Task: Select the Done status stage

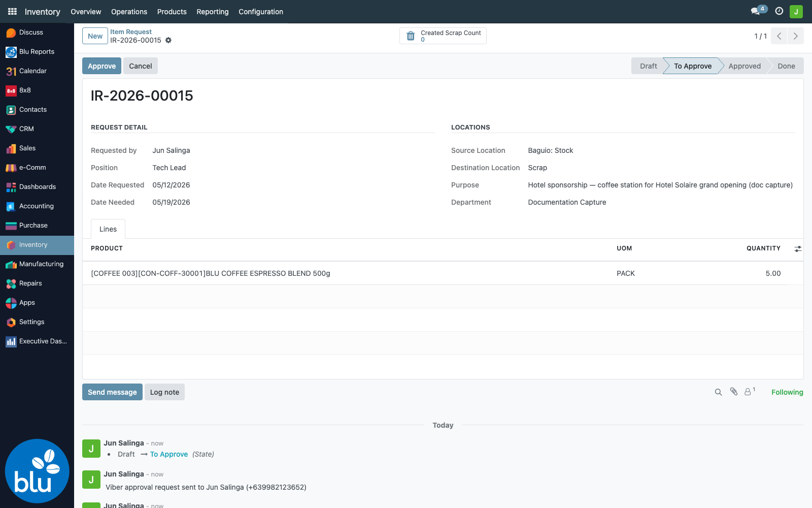Action: [x=786, y=66]
